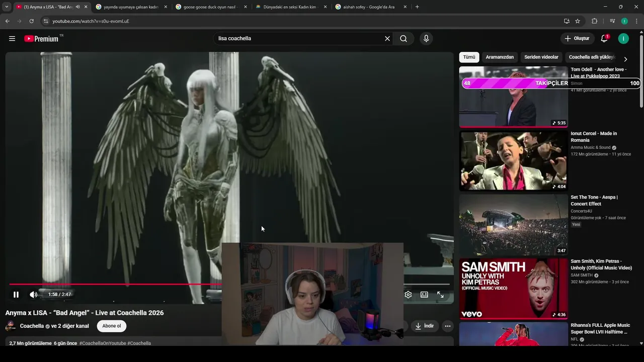Click the Anyma x LISA video title

click(85, 313)
